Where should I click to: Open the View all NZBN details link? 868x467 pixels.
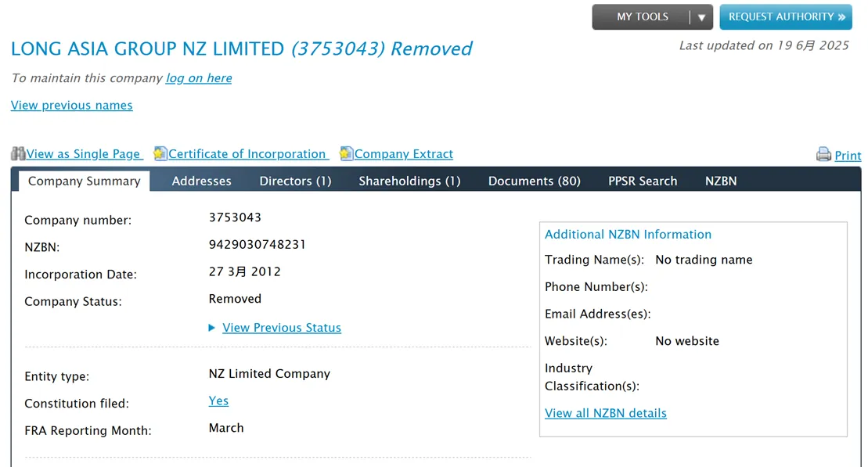tap(606, 413)
